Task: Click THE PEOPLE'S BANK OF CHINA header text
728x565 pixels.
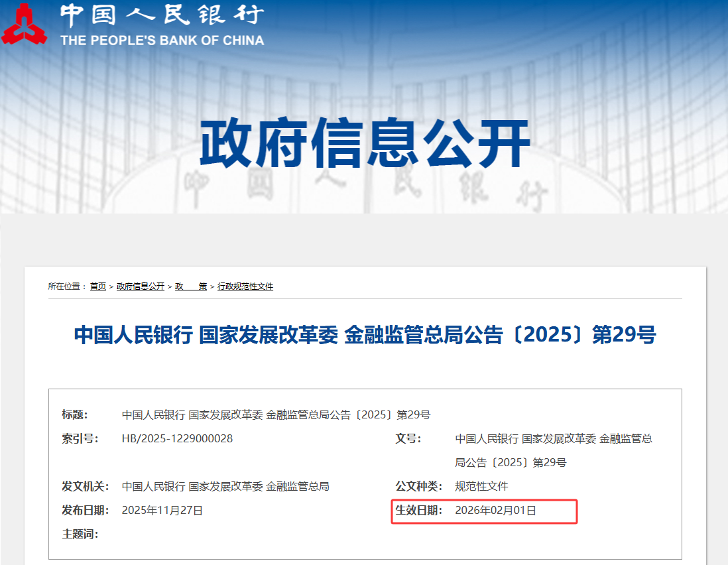Action: tap(162, 40)
